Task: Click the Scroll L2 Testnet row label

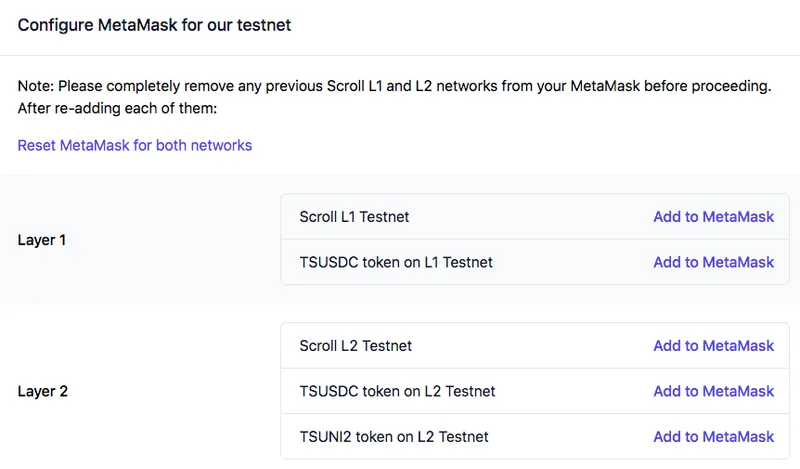Action: 355,346
